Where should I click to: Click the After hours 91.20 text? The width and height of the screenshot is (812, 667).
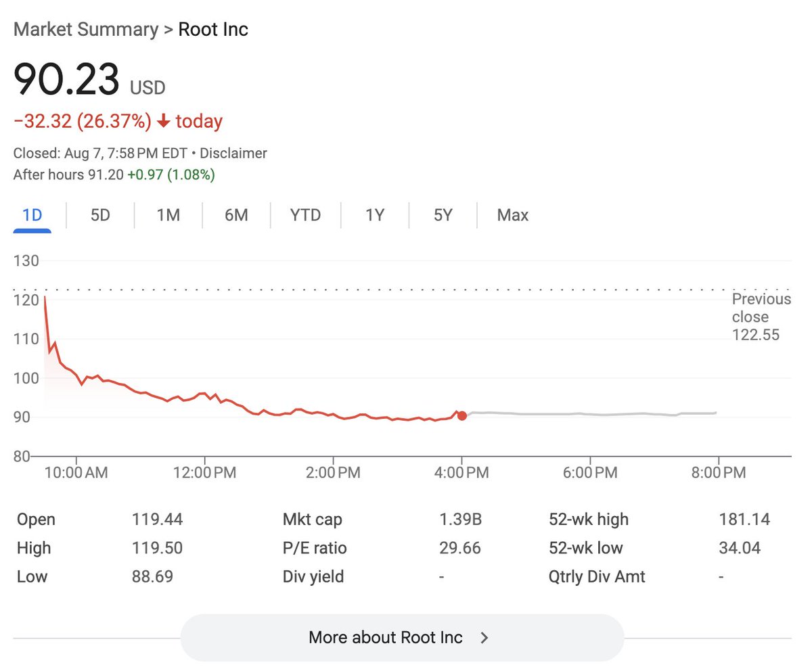pyautogui.click(x=68, y=175)
